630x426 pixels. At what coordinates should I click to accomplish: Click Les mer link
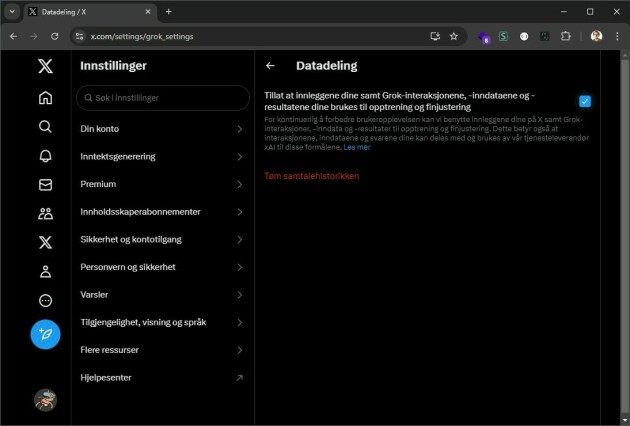(x=357, y=147)
